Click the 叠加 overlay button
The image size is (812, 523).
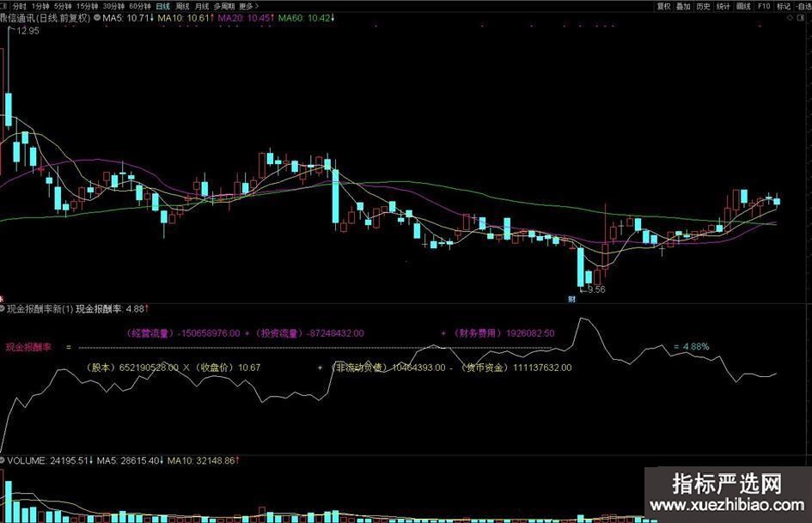[x=684, y=6]
